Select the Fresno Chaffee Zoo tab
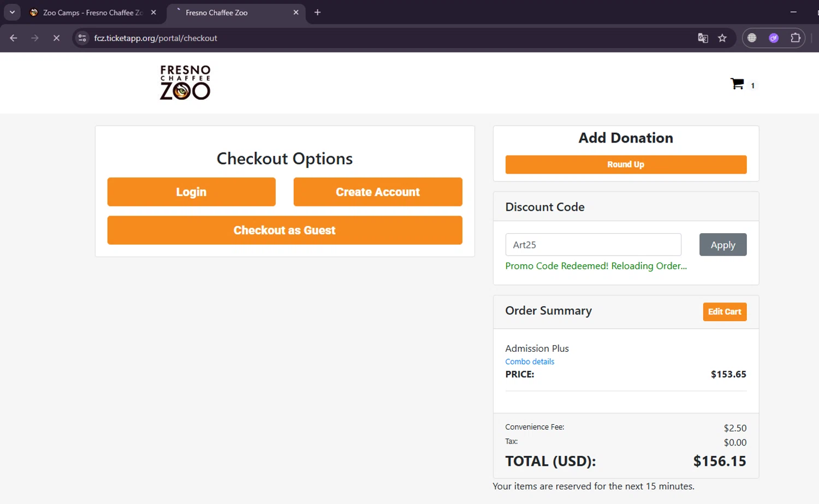The width and height of the screenshot is (819, 504). click(235, 13)
